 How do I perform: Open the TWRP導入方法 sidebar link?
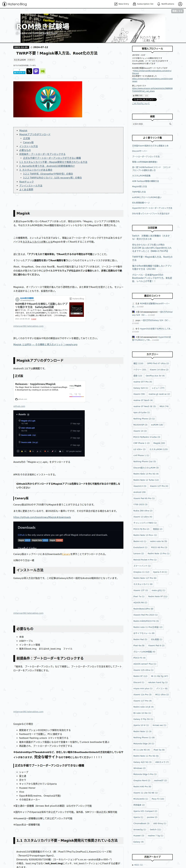tap(139, 192)
